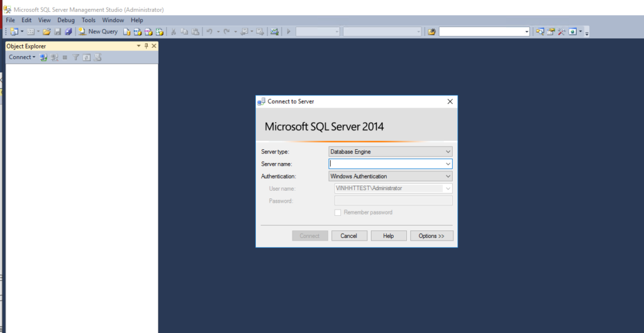Open the Web Browser icon dropdown arrow
This screenshot has height=333, width=644.
(x=580, y=31)
